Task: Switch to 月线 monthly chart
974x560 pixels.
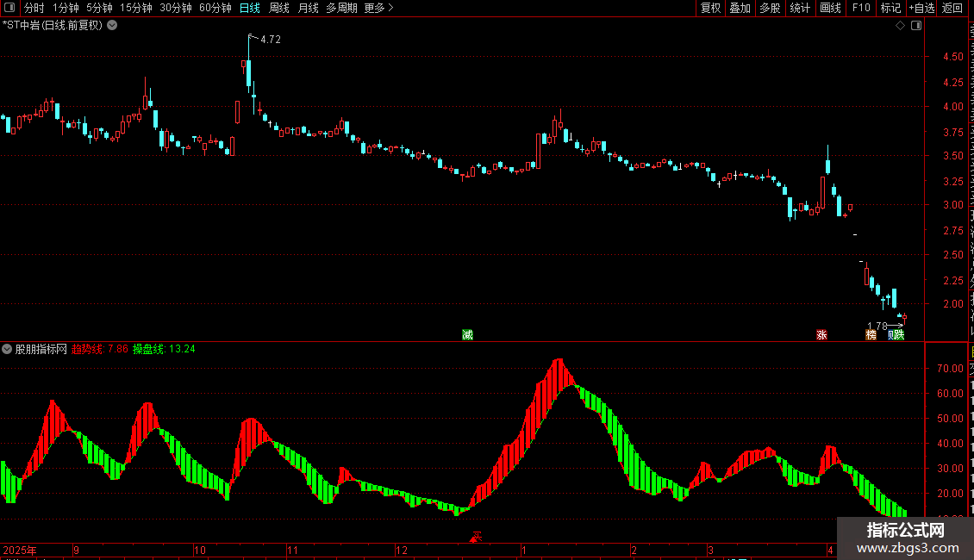Action: point(308,8)
